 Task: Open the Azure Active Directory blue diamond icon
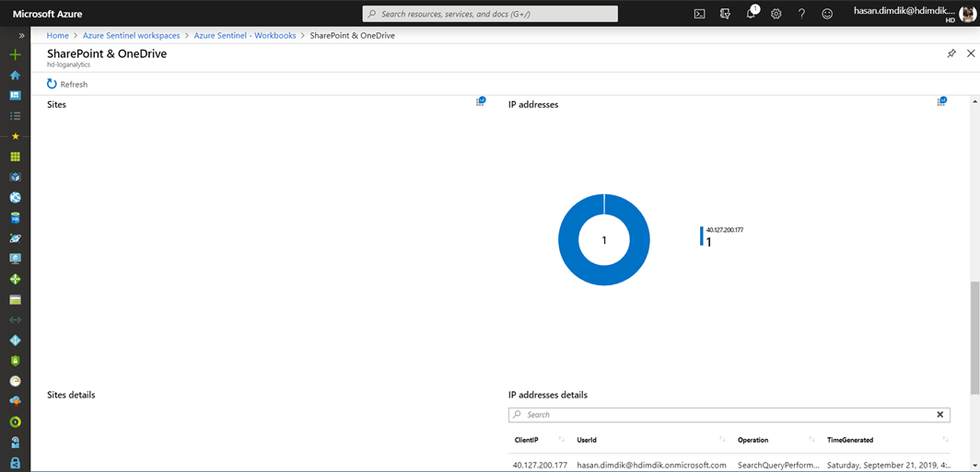[x=16, y=340]
